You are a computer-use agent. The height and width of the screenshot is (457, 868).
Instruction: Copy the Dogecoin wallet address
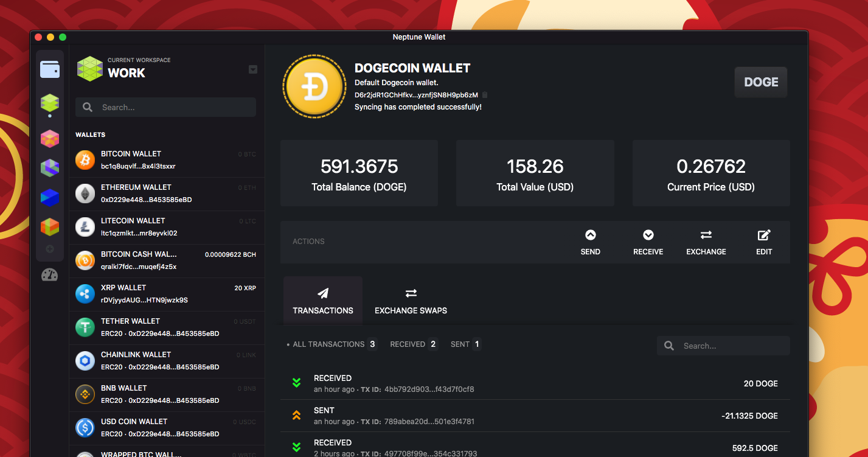point(485,95)
